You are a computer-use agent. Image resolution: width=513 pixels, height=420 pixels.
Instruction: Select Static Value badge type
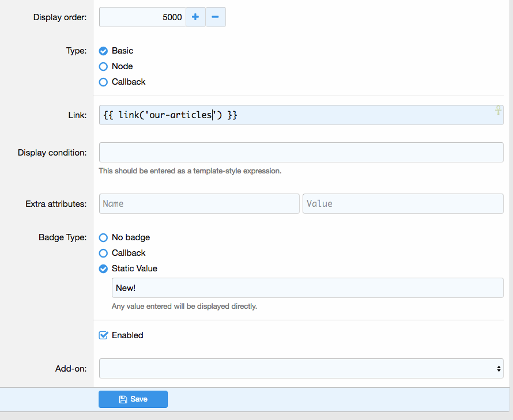coord(104,268)
